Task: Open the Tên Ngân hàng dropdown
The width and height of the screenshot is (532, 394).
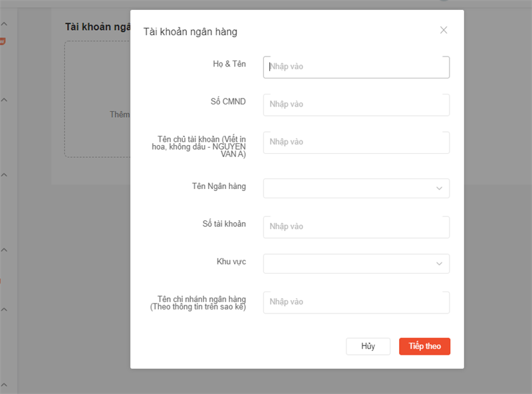Action: 356,188
